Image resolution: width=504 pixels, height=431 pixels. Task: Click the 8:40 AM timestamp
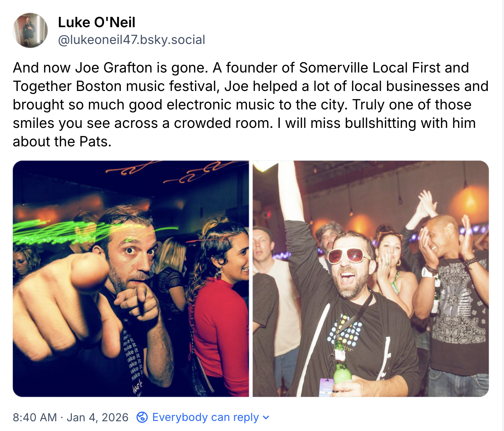coord(35,417)
